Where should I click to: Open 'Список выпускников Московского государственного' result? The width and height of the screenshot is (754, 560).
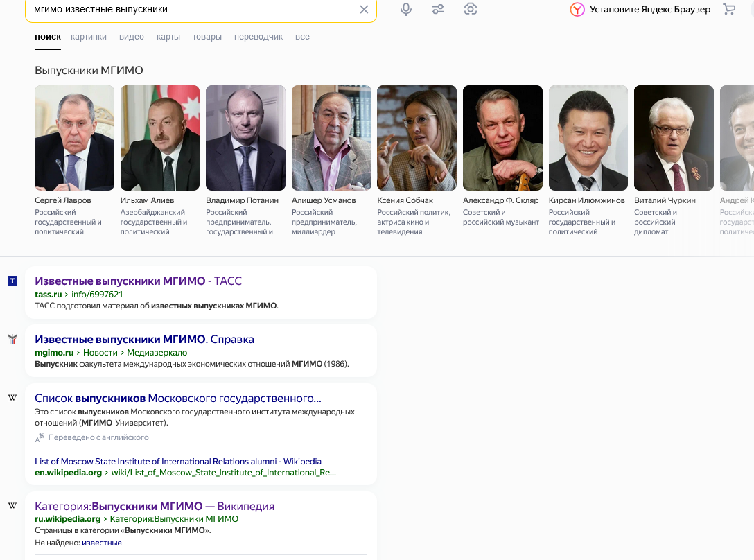tap(178, 399)
